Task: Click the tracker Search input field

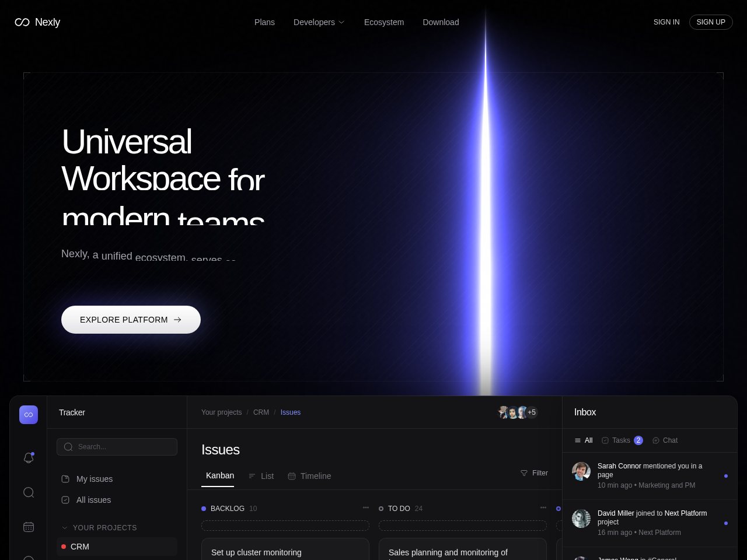Action: coord(117,447)
